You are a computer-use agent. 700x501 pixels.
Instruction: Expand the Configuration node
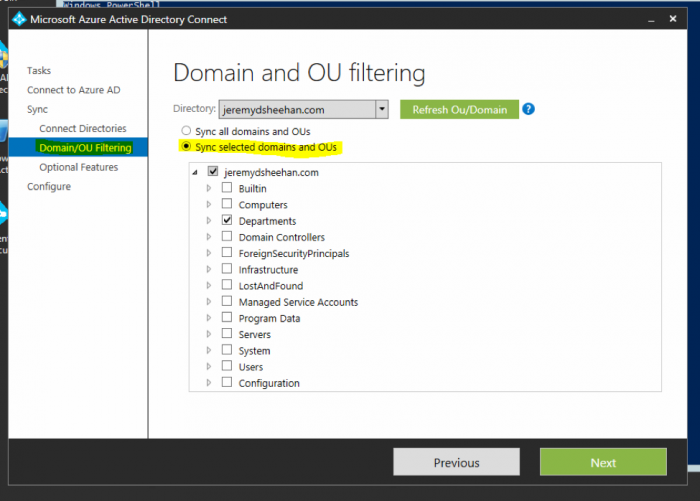(208, 383)
